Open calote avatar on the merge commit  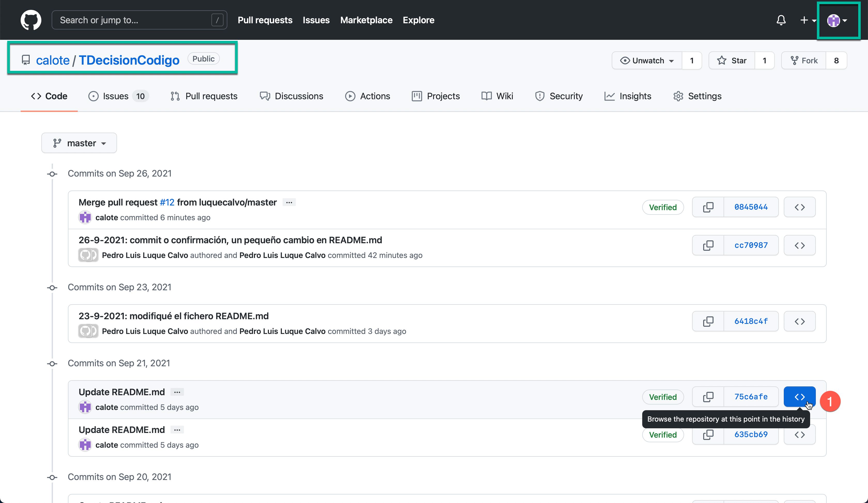(85, 217)
